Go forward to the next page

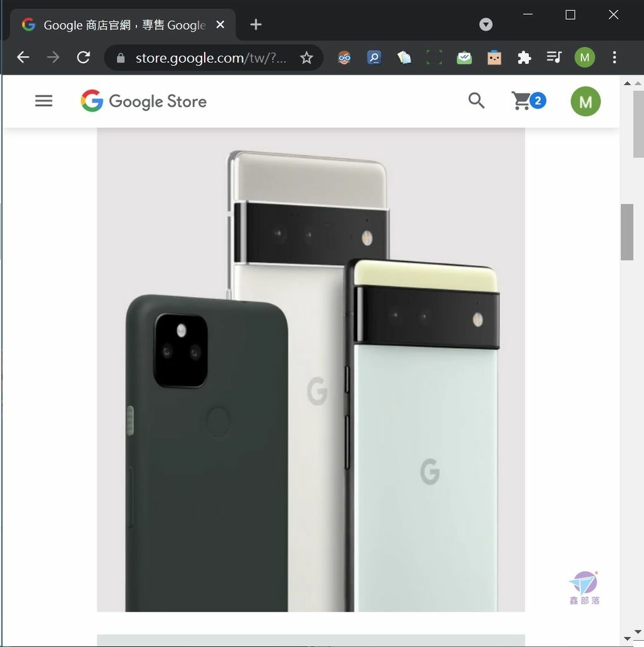click(53, 57)
